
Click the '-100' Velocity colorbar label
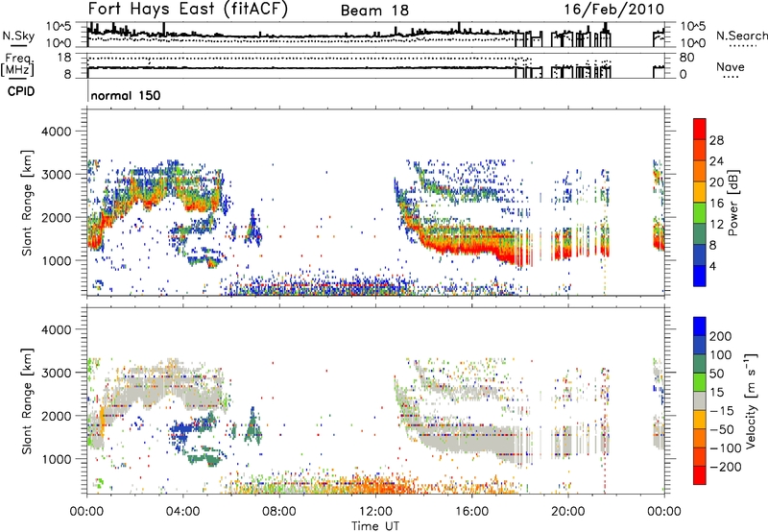726,448
